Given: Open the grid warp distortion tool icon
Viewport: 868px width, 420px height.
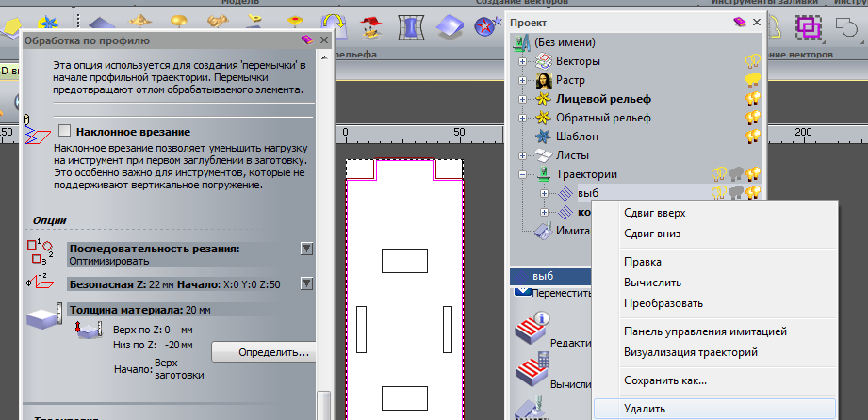Looking at the screenshot, I should point(410,26).
